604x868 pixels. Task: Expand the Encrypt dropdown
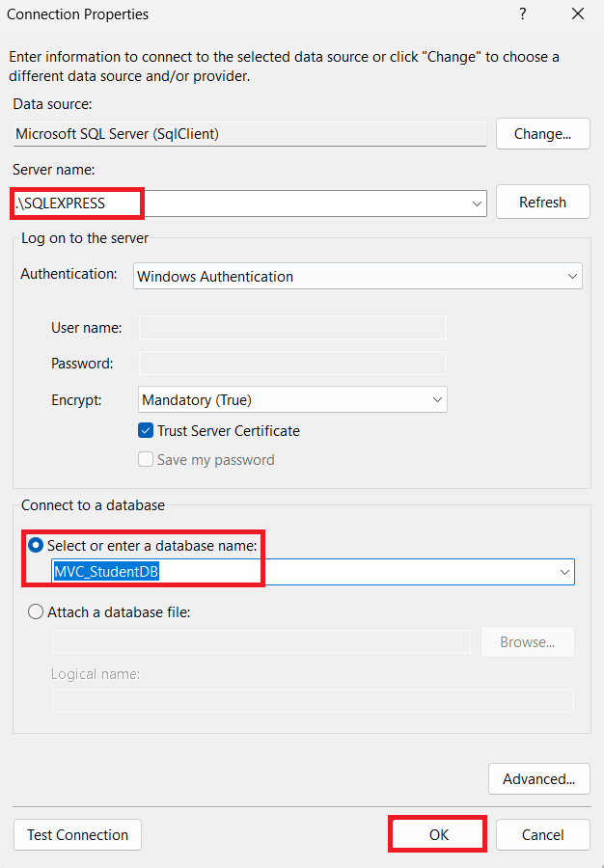tap(437, 399)
